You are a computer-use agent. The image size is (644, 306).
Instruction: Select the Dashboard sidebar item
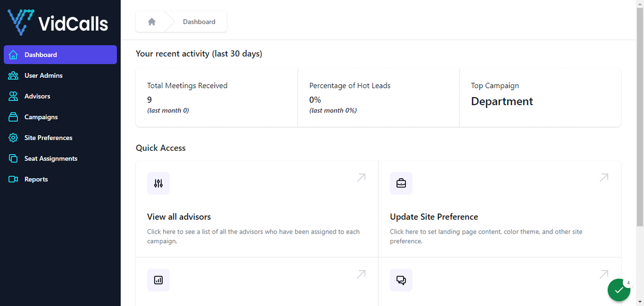(60, 55)
